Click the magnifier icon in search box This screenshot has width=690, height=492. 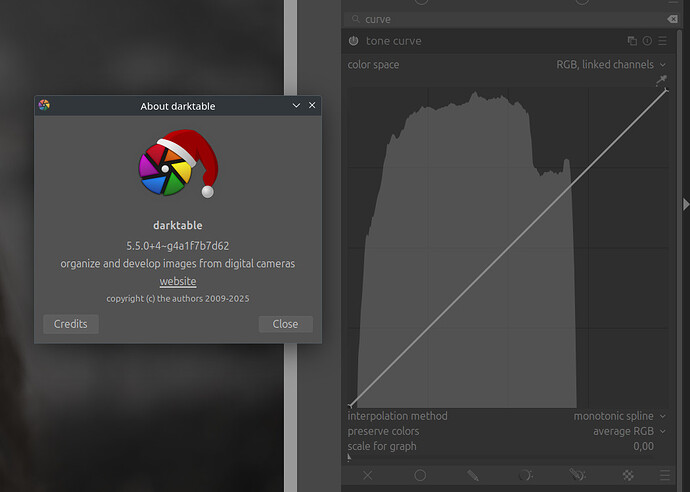(x=356, y=19)
